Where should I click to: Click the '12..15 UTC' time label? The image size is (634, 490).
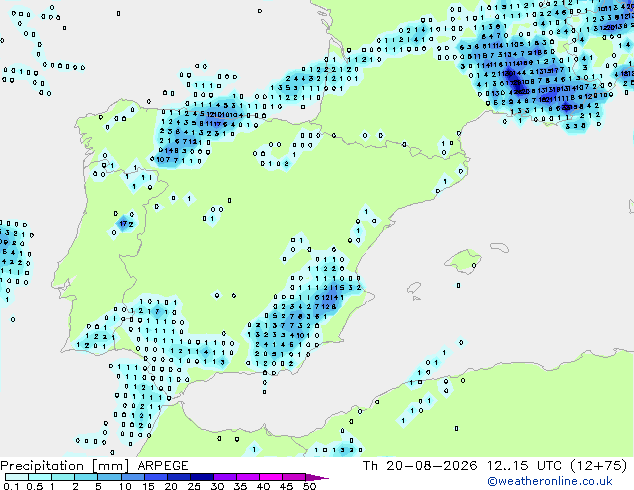(x=524, y=466)
